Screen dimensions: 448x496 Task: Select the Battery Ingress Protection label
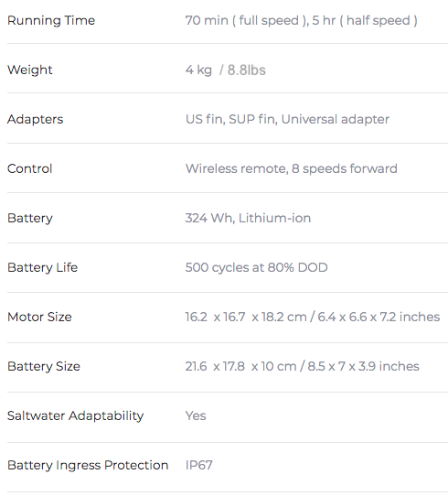[x=88, y=465]
